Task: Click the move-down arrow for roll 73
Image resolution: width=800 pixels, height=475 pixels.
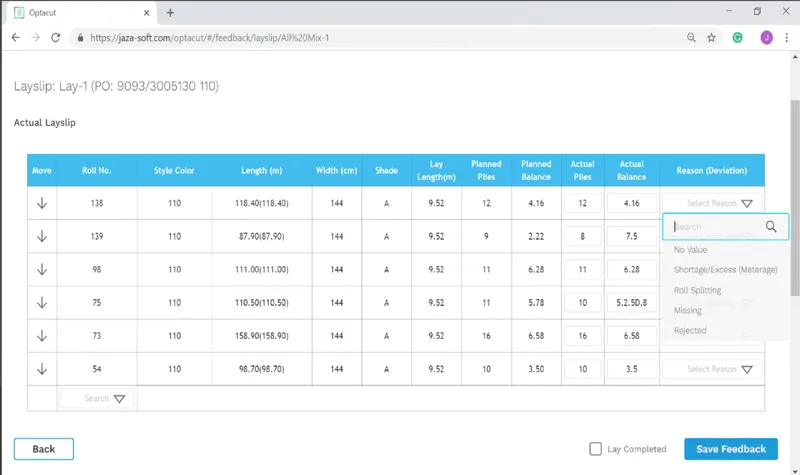Action: [x=42, y=336]
